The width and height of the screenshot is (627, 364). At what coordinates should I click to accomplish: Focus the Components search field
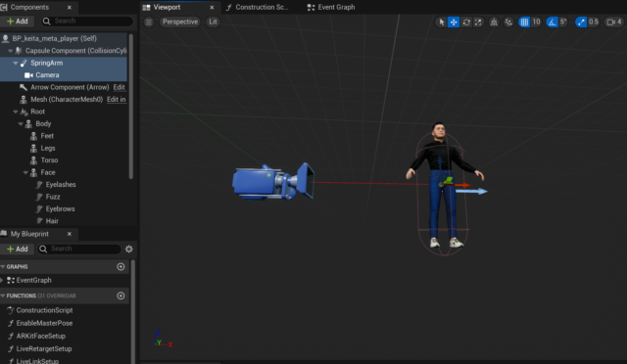87,22
